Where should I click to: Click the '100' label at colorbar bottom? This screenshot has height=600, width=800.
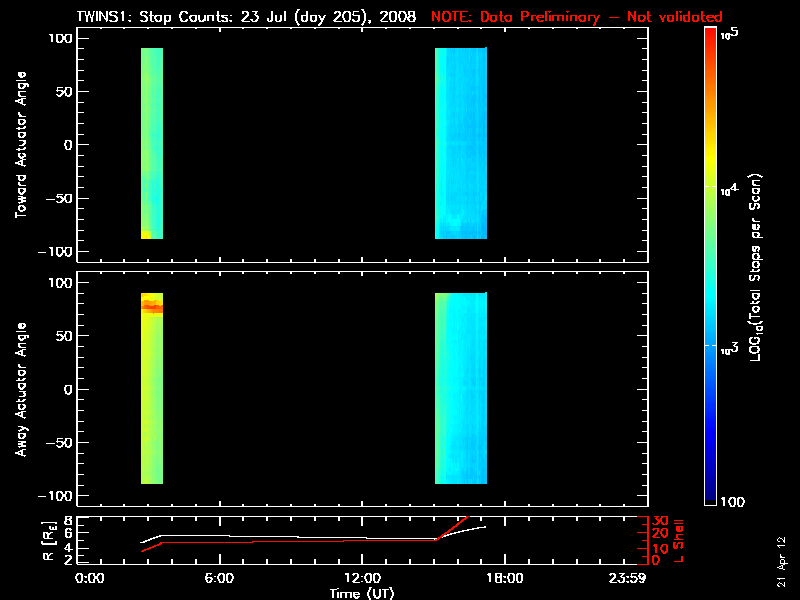pyautogui.click(x=733, y=502)
